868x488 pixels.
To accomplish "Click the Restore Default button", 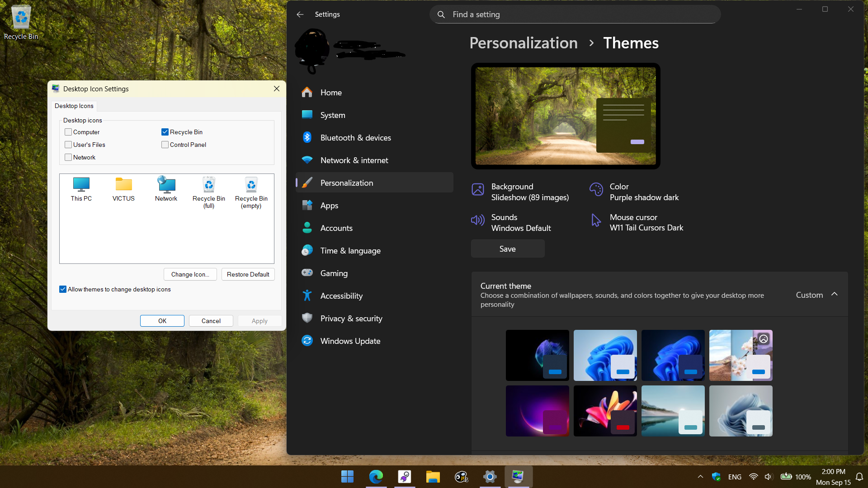I will [x=248, y=274].
